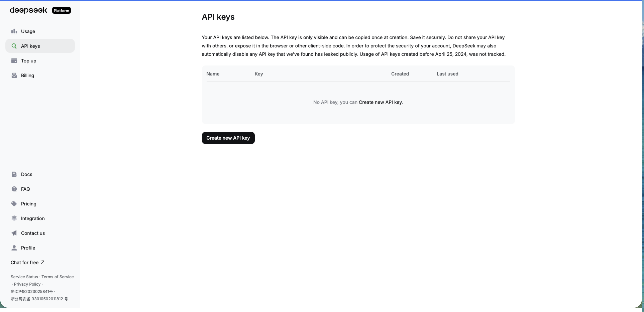Select API keys in sidebar
The height and width of the screenshot is (312, 644).
40,46
